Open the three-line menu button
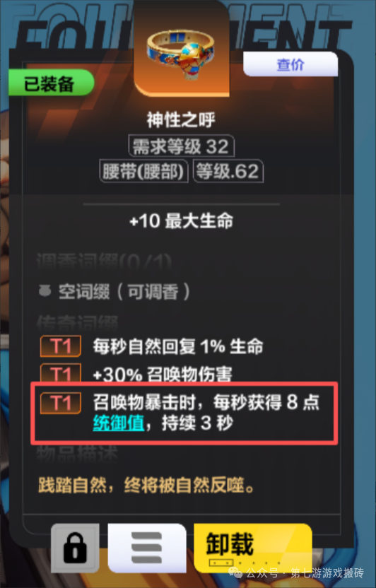Viewport: 376px width, 588px height. click(147, 548)
